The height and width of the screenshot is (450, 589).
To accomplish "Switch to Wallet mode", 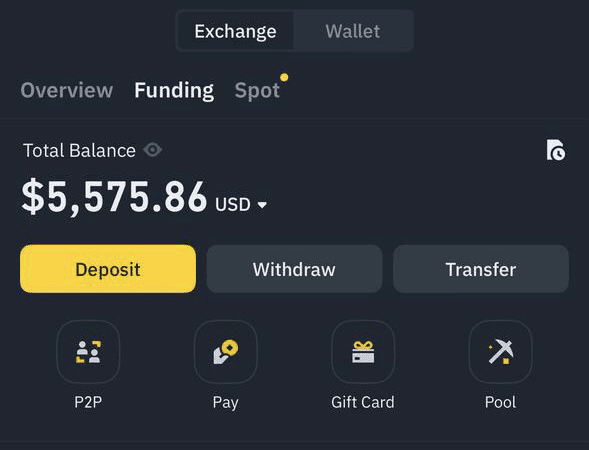I will coord(353,31).
